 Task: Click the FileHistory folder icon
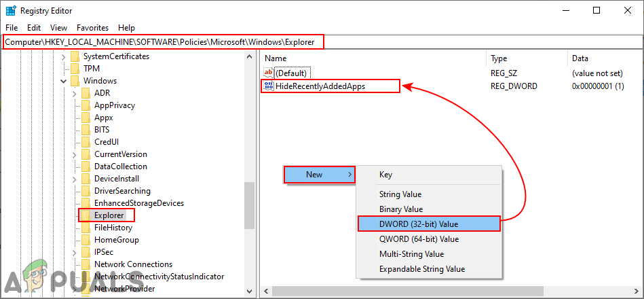click(86, 228)
